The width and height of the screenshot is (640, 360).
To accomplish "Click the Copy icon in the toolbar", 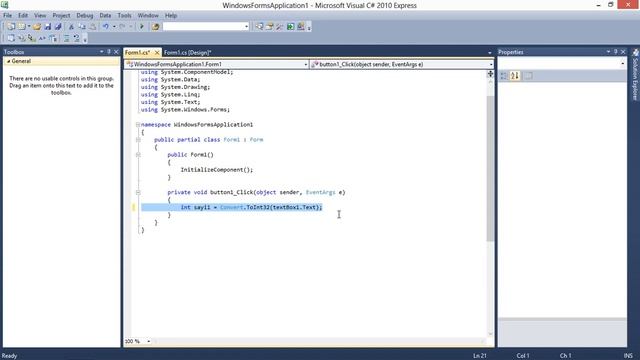I will (x=82, y=27).
